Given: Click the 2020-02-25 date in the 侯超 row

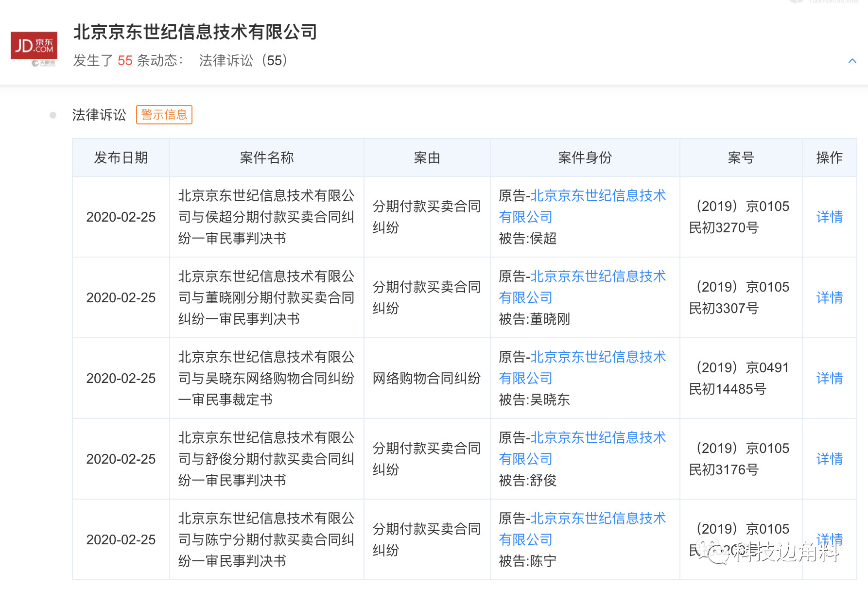Looking at the screenshot, I should 121,217.
